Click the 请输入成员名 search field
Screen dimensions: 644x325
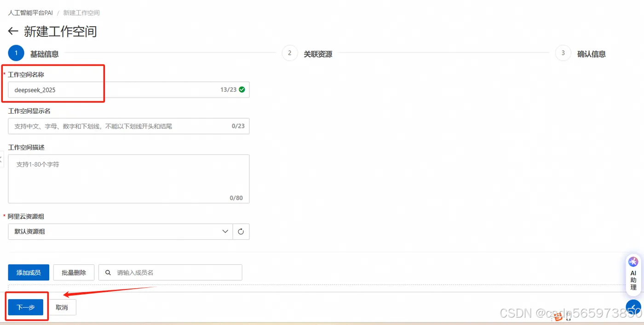tap(170, 273)
